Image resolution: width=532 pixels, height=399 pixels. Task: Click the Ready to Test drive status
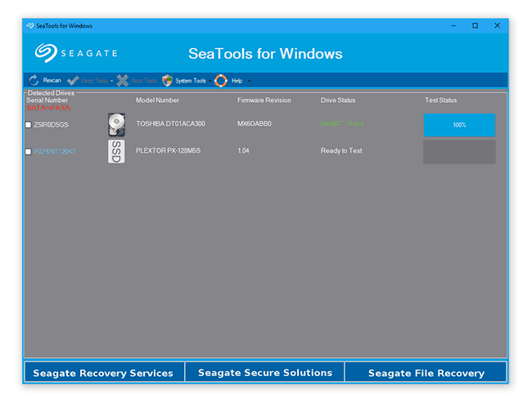tap(341, 150)
